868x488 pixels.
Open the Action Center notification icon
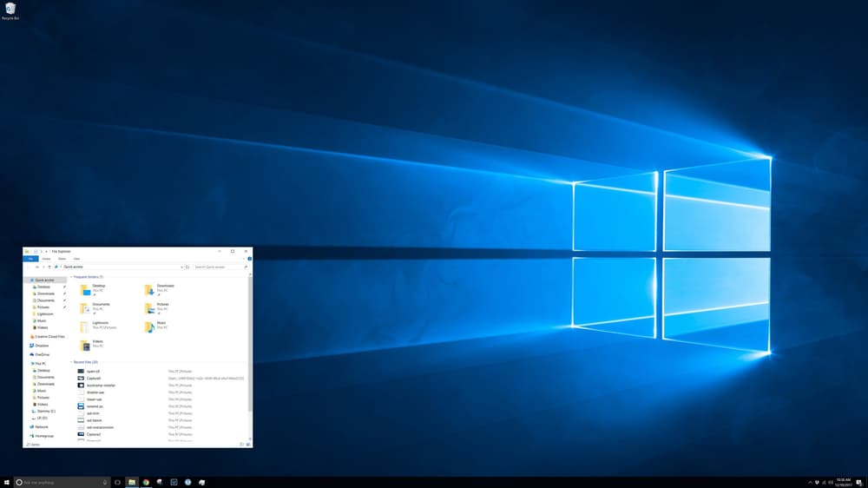[858, 483]
